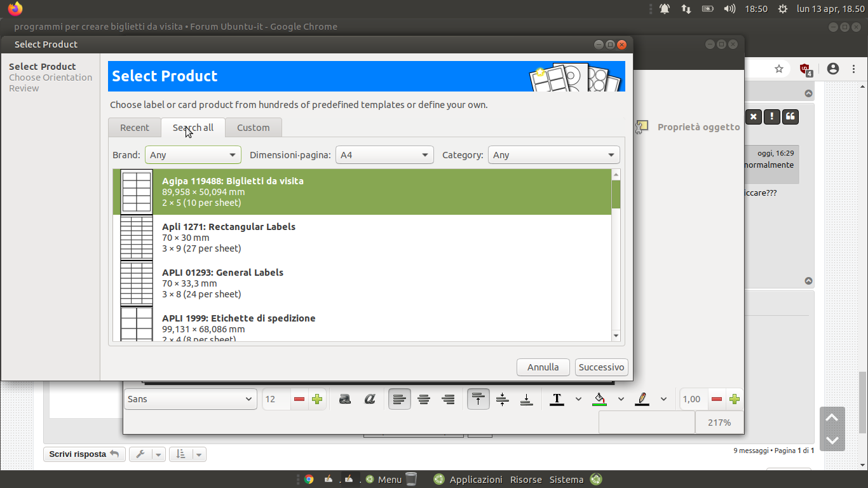Open the line color dropdown arrow
The width and height of the screenshot is (868, 488).
(x=663, y=399)
